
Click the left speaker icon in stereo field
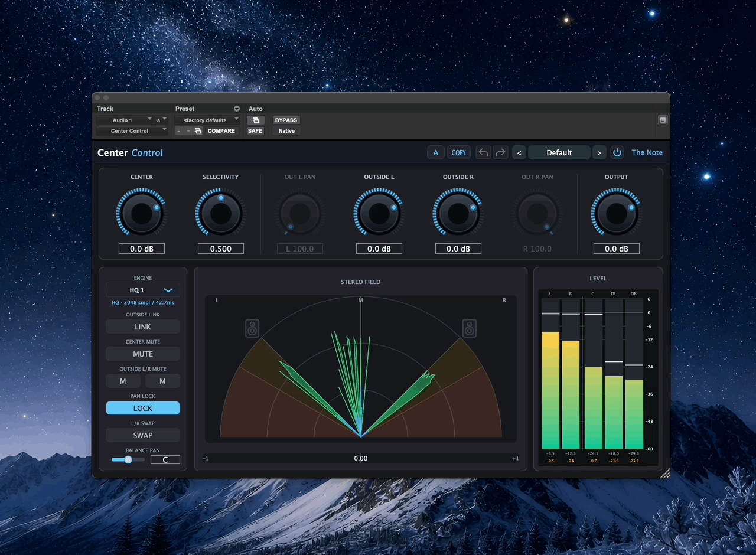pyautogui.click(x=252, y=328)
